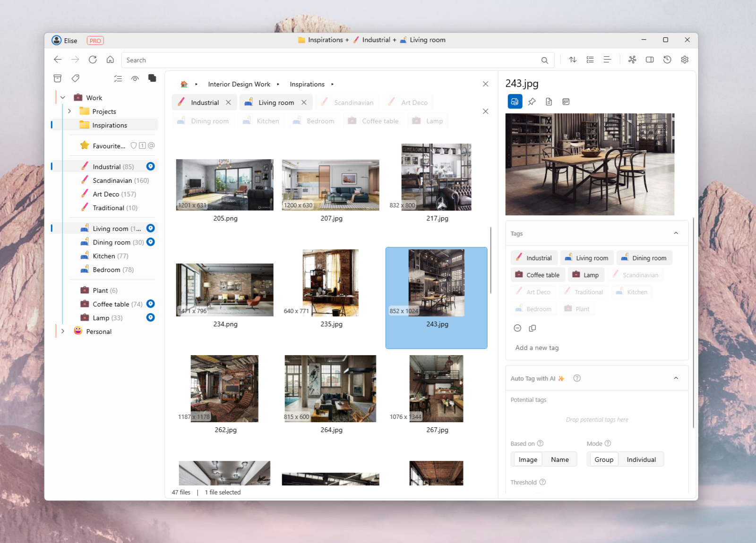Click the tag icon above the sidebar
This screenshot has width=756, height=543.
[x=75, y=78]
